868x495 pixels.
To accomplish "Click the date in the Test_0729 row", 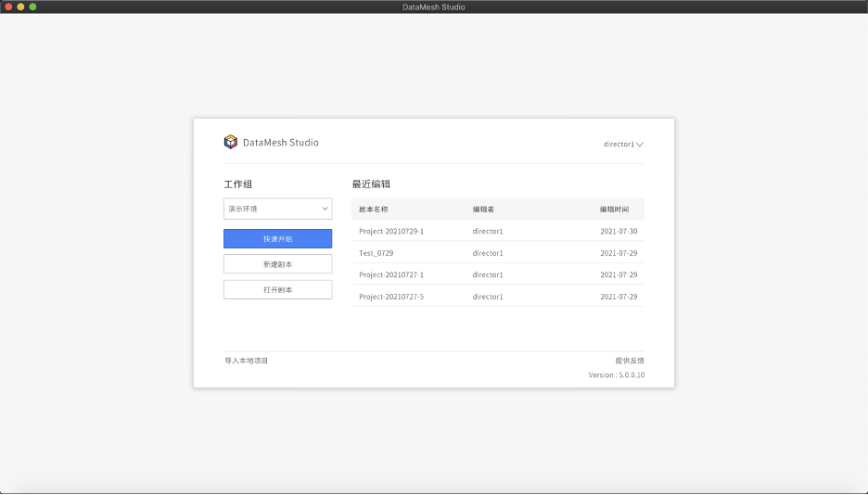I will click(619, 253).
